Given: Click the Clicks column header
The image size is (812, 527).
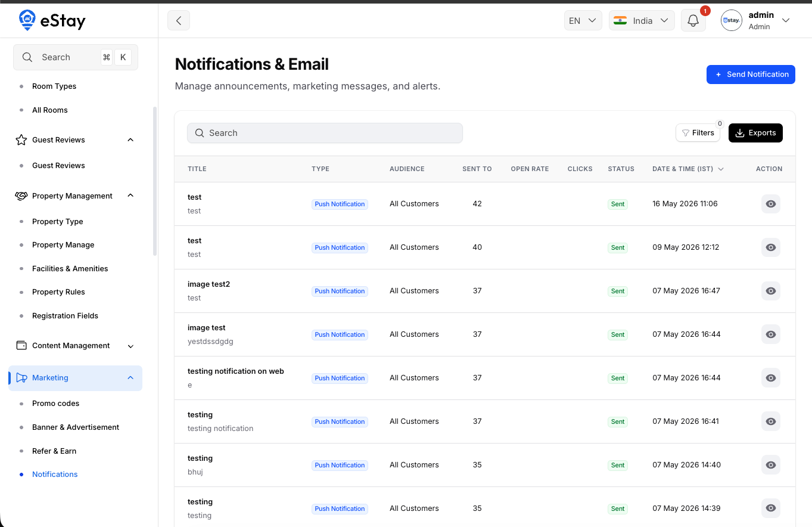Looking at the screenshot, I should [x=580, y=169].
